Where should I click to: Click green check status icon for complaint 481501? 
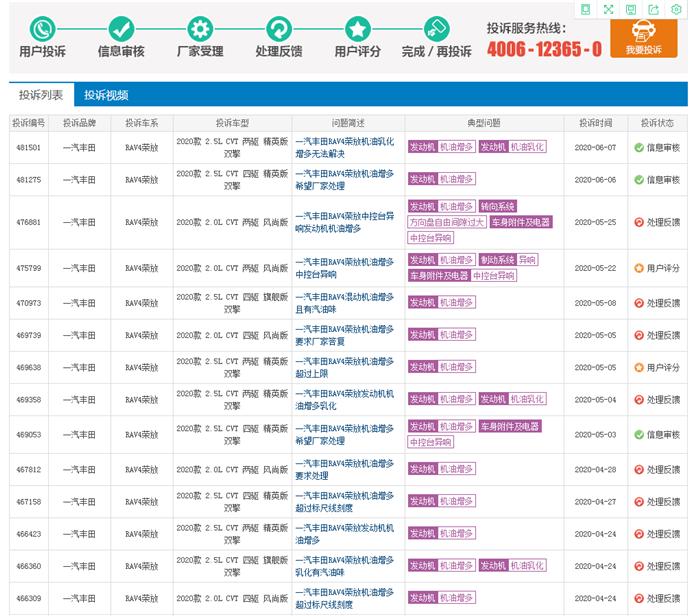click(639, 147)
